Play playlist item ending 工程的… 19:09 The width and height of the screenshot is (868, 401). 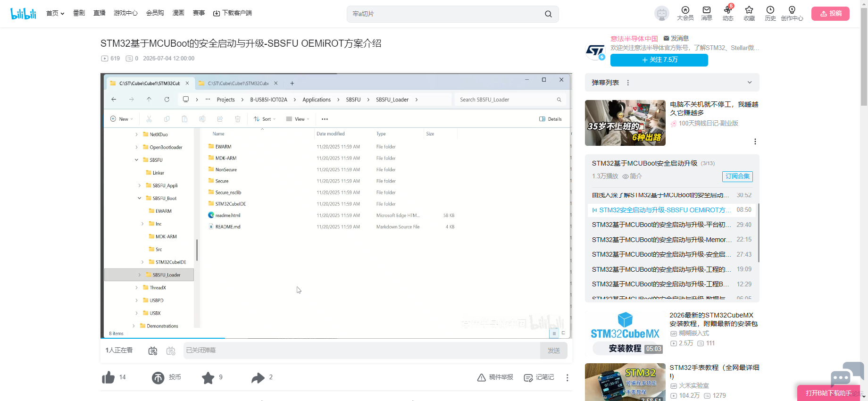coord(672,269)
